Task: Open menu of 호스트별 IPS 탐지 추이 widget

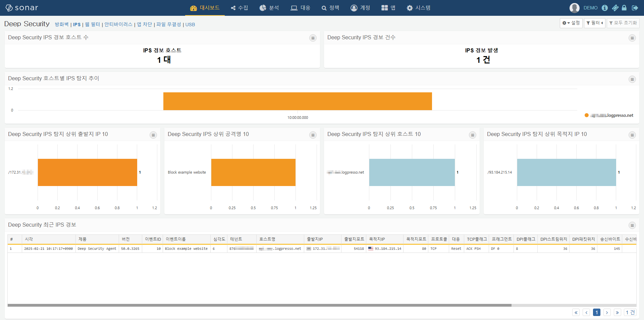Action: click(632, 80)
